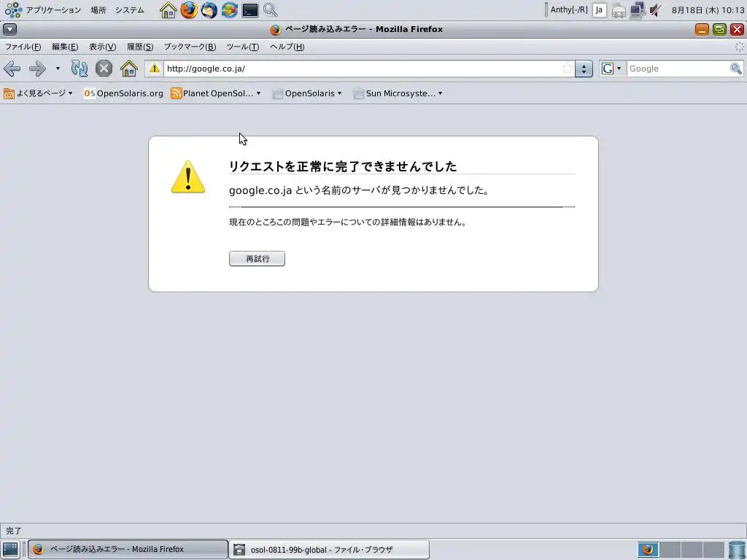Open the 履歴(S) menu
The height and width of the screenshot is (560, 747).
click(x=140, y=47)
